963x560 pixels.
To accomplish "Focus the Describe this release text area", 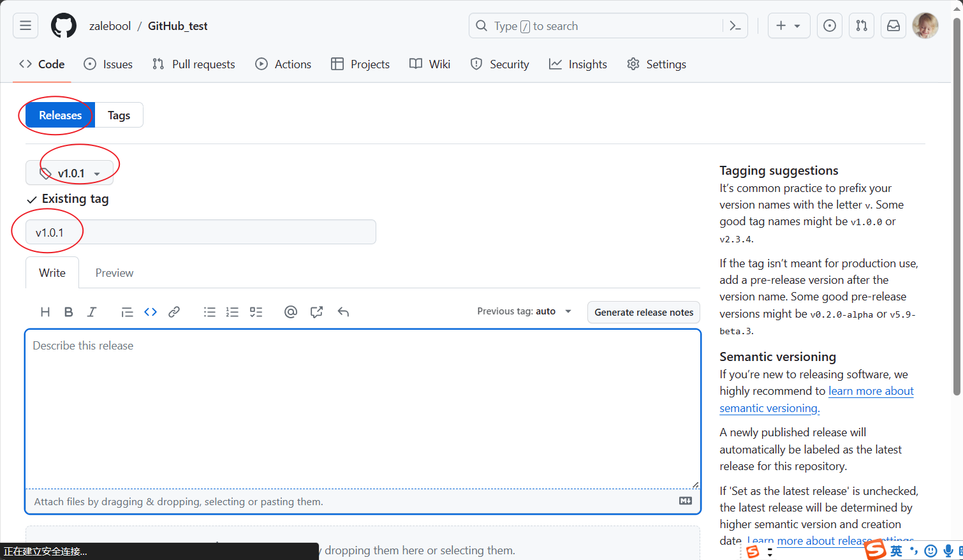I will 363,409.
